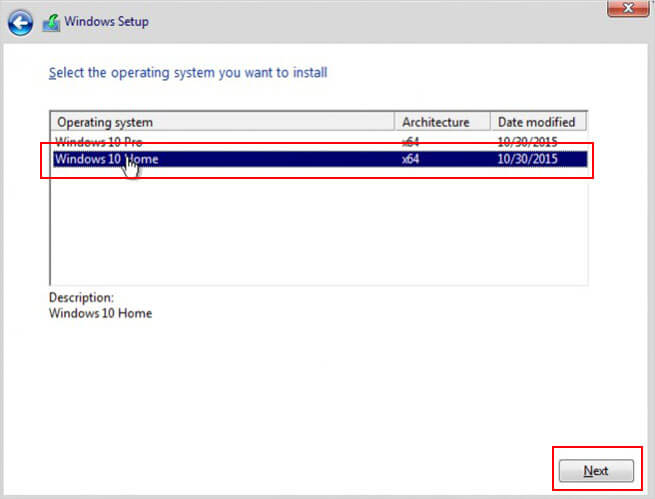Go back using the blue arrow button

tap(20, 23)
